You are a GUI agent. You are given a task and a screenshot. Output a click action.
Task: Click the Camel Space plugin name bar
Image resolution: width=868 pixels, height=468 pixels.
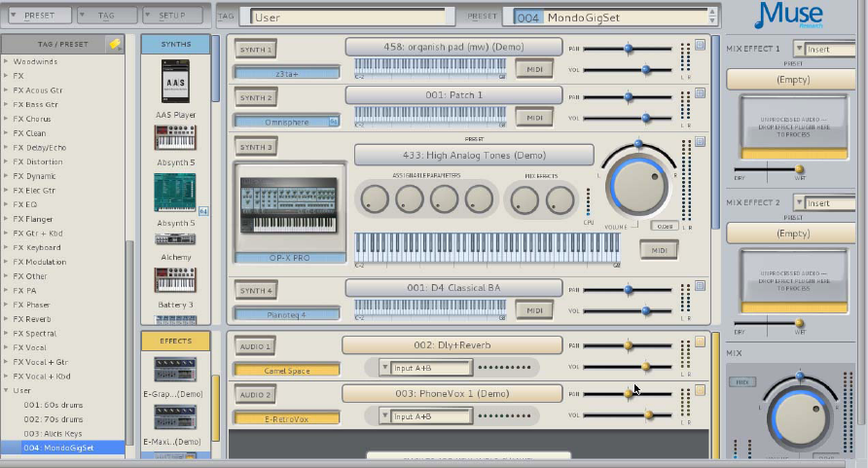tap(287, 370)
